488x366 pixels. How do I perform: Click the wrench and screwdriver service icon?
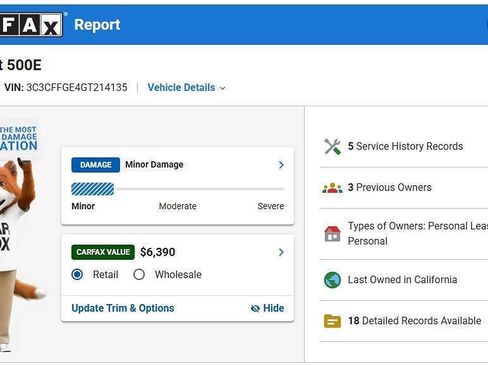coord(332,147)
